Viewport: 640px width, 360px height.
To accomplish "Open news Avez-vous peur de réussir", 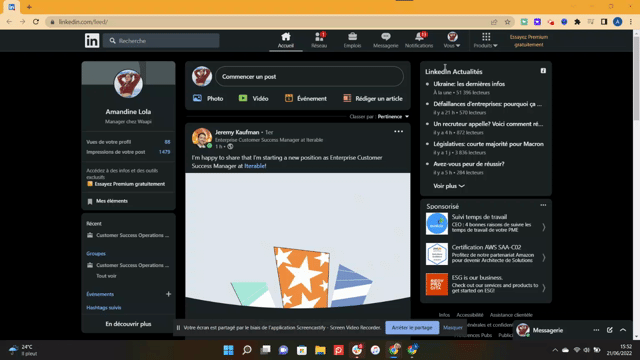I will point(469,164).
